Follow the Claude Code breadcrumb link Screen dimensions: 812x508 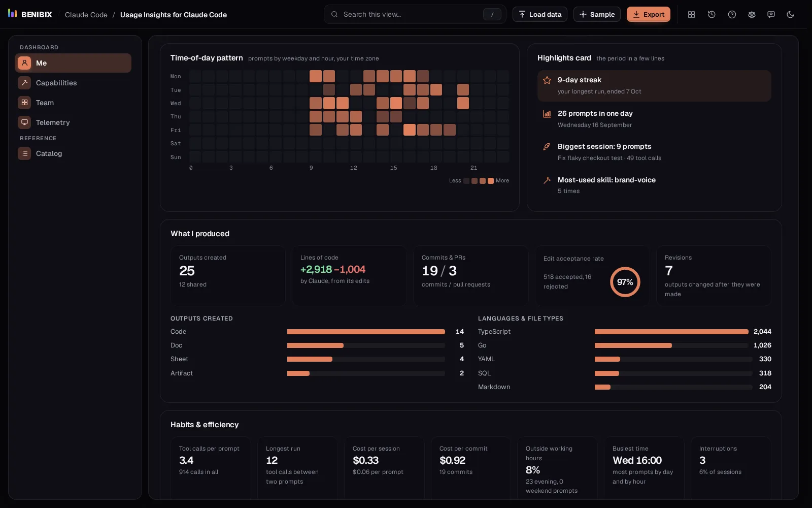point(86,15)
